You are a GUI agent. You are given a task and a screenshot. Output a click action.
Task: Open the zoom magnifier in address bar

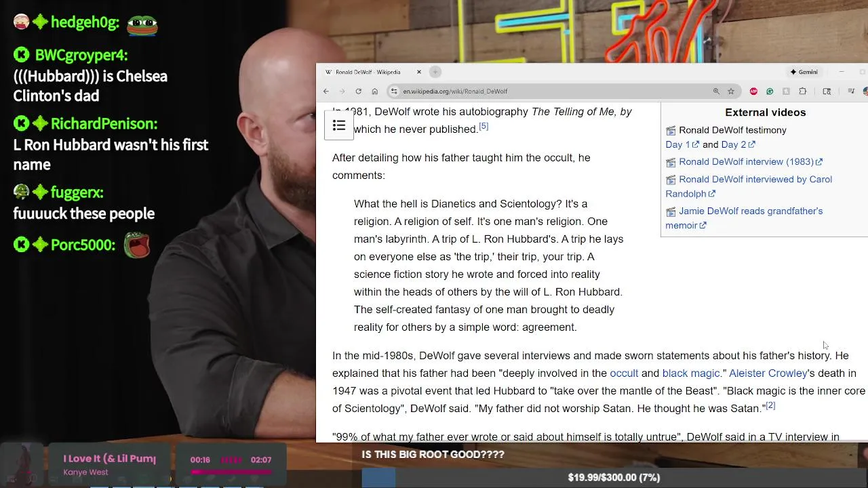coord(716,91)
